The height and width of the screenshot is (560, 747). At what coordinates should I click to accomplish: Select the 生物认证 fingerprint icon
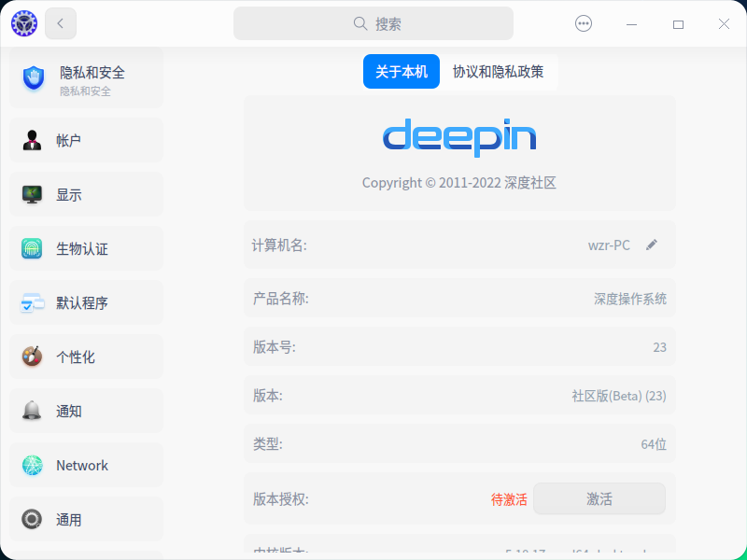(31, 248)
